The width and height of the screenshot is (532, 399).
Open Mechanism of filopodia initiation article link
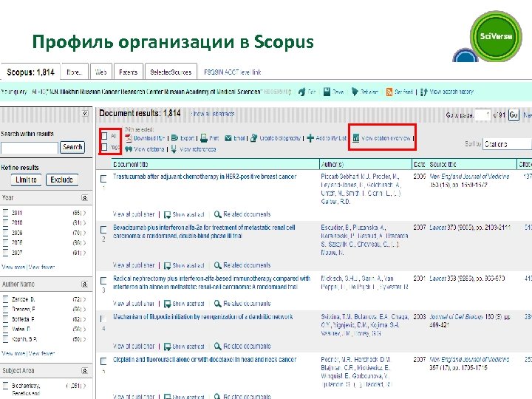(203, 317)
